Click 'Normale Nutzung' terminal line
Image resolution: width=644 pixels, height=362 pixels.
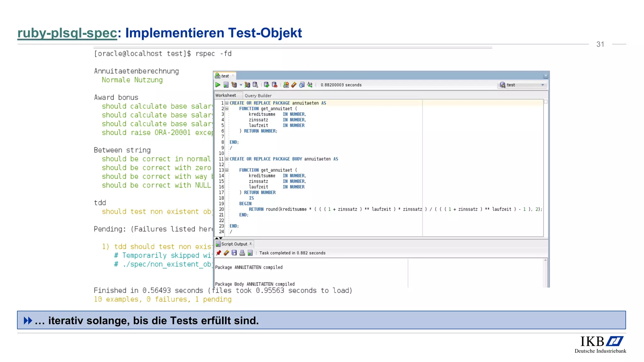click(132, 80)
